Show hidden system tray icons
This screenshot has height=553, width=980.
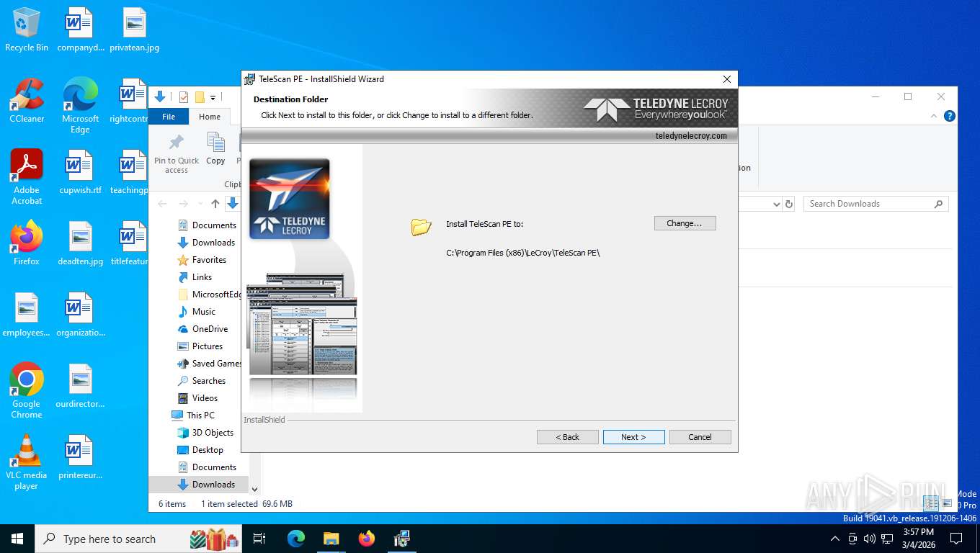coord(835,539)
